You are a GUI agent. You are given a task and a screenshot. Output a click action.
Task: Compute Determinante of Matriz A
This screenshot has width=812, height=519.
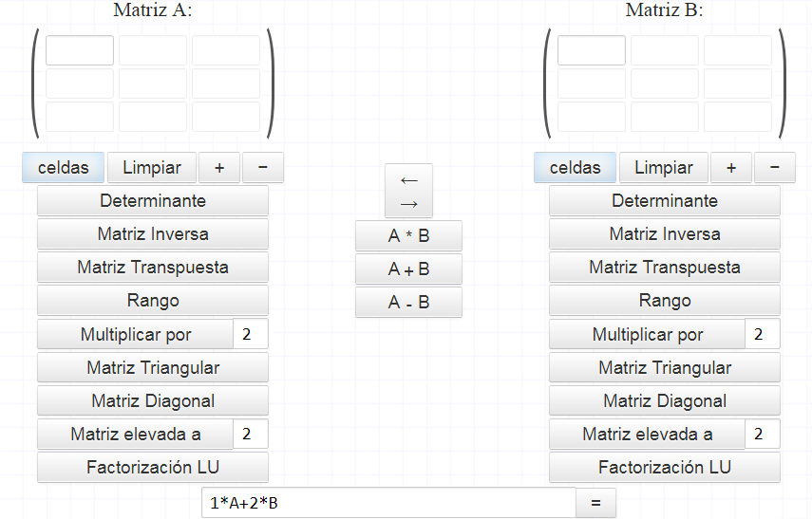(x=153, y=201)
